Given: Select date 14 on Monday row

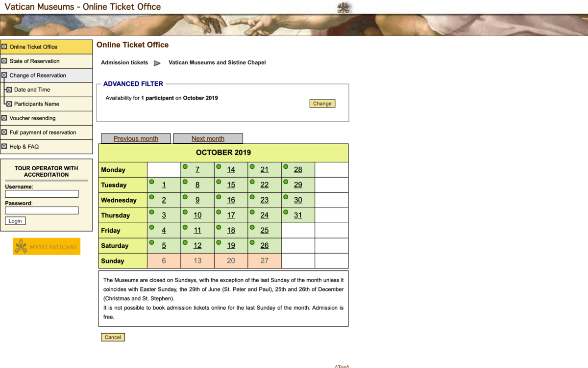Looking at the screenshot, I should [x=231, y=170].
